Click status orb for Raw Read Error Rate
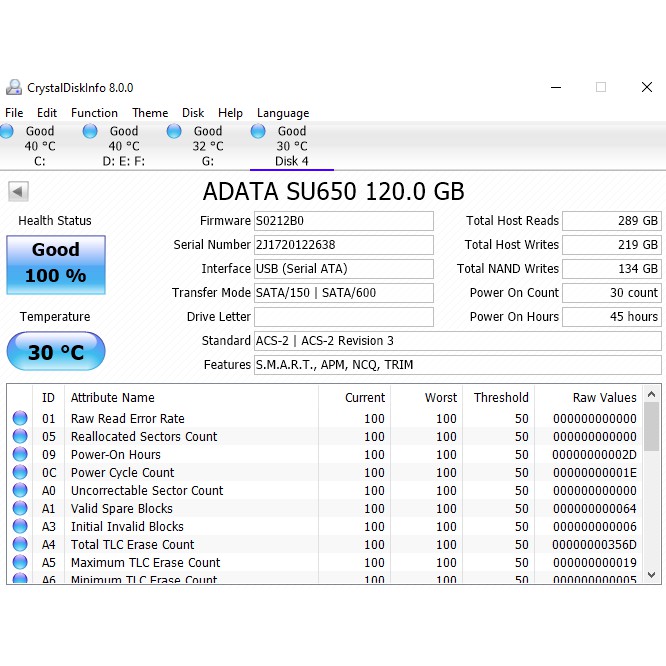 click(x=20, y=419)
